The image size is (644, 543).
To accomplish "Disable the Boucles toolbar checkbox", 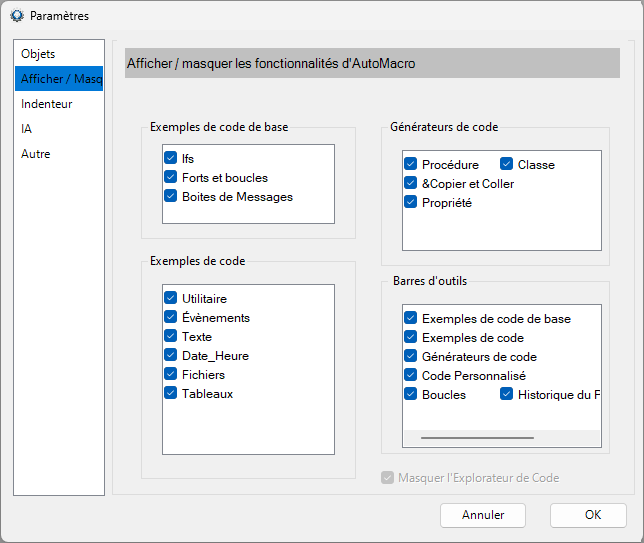I will (x=410, y=394).
